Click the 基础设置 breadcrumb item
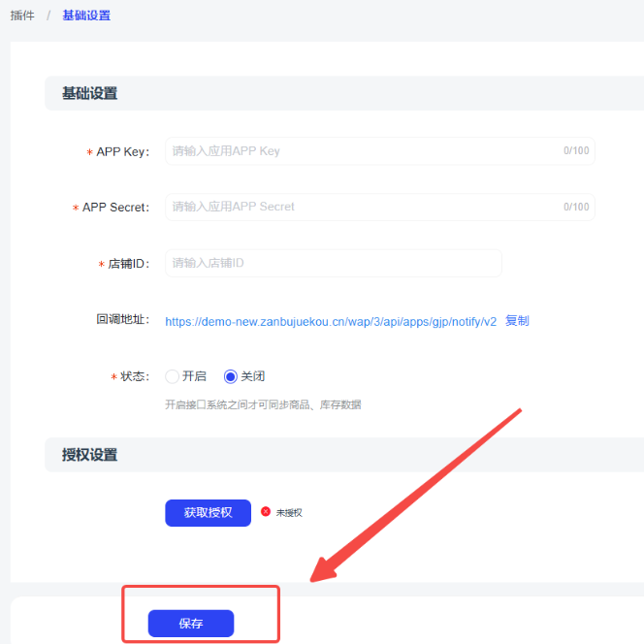Viewport: 644px width, 644px height. pyautogui.click(x=86, y=16)
